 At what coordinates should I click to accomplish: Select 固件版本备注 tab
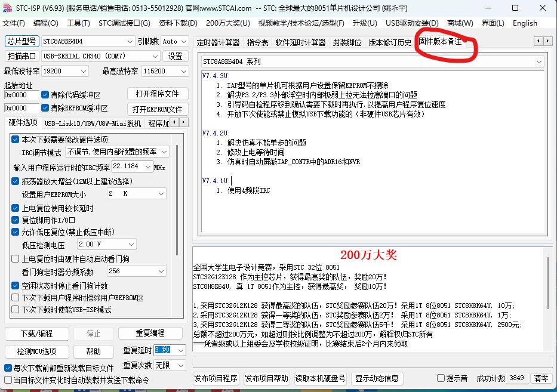click(440, 42)
